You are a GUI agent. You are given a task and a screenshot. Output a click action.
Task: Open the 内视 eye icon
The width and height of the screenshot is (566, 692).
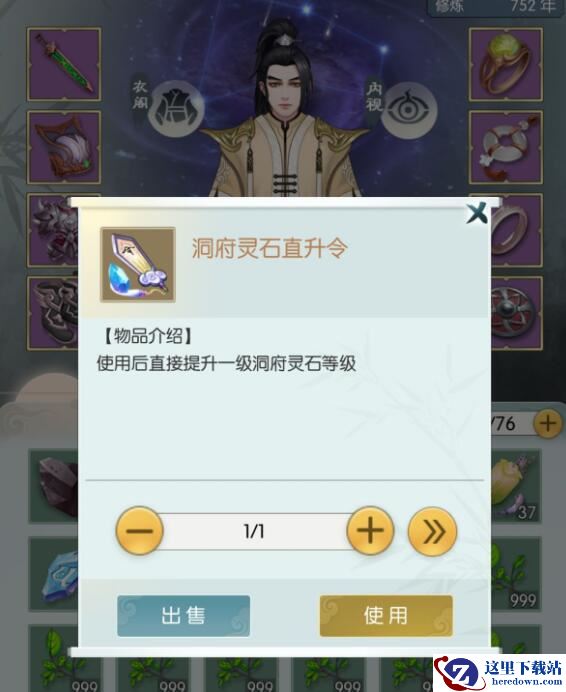409,110
